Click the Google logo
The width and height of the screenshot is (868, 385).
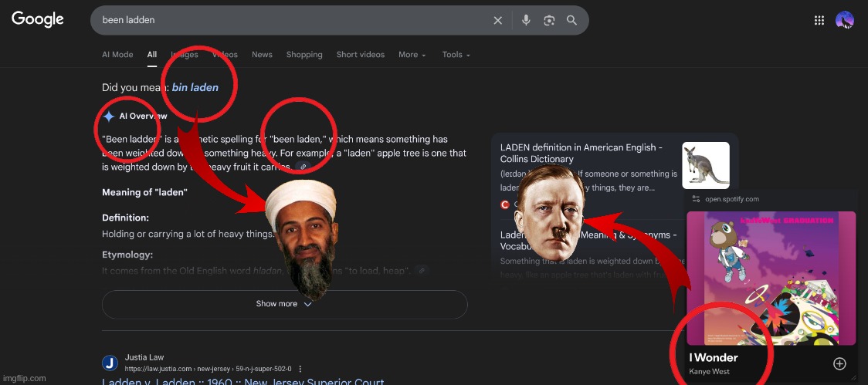coord(37,19)
